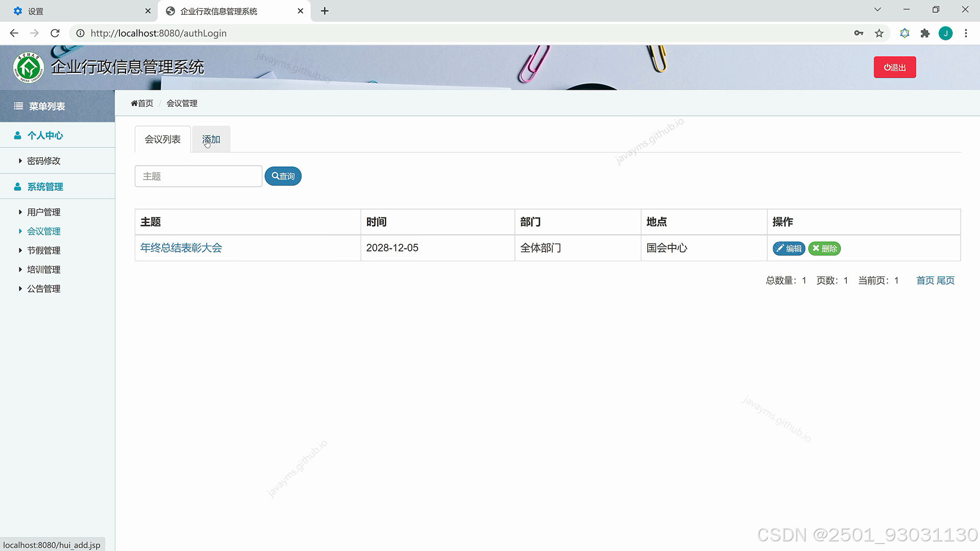Open 密码修改 in the sidebar
The image size is (980, 551).
[x=43, y=161]
